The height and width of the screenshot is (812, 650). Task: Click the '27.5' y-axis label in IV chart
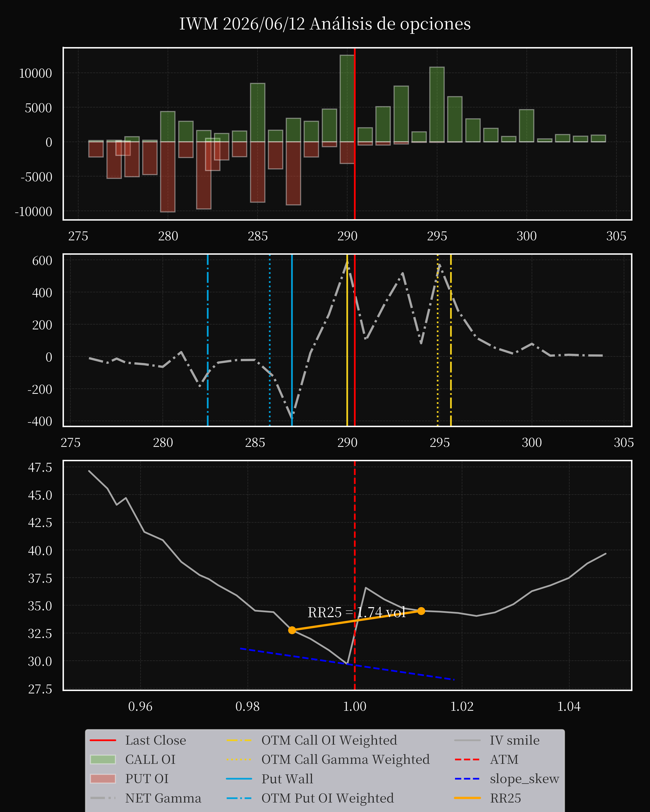[40, 689]
